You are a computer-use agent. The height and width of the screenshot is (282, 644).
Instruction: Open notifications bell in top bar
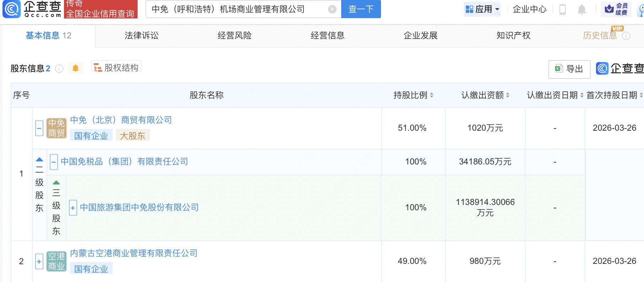tap(581, 9)
